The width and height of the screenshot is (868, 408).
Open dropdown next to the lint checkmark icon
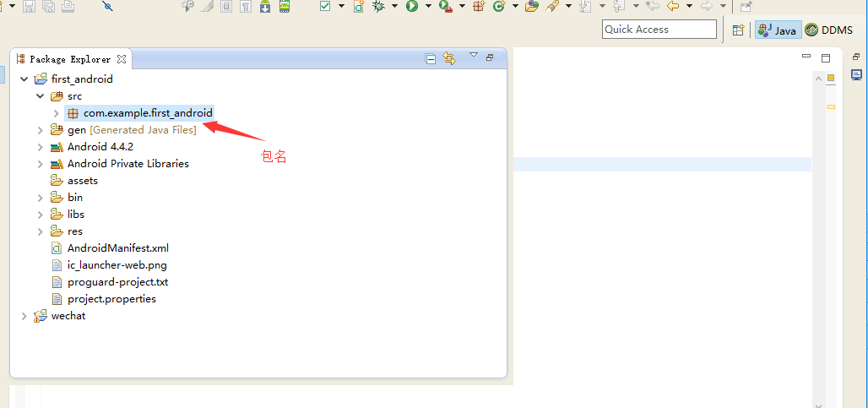pos(341,7)
